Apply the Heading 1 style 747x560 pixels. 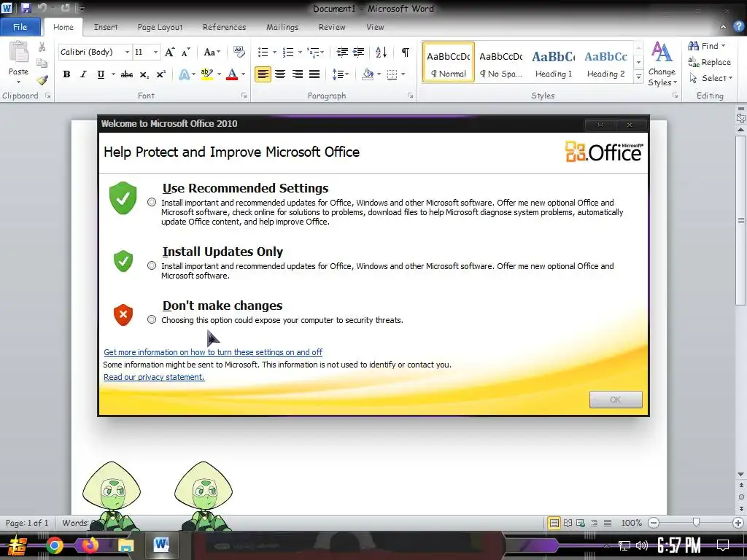pyautogui.click(x=554, y=63)
